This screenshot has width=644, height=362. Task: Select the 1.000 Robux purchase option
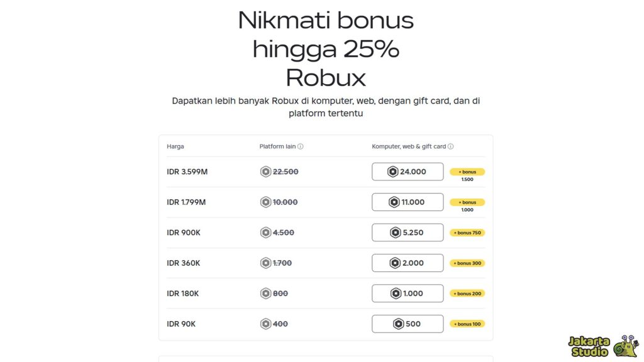click(408, 293)
